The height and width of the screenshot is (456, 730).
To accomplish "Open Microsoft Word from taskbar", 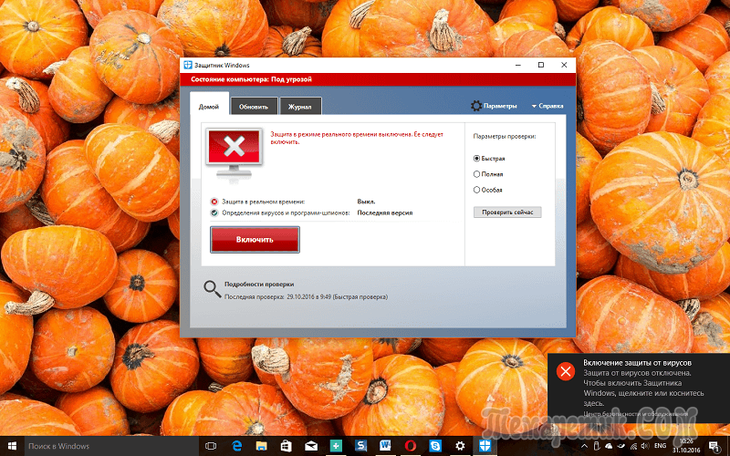I will point(385,446).
